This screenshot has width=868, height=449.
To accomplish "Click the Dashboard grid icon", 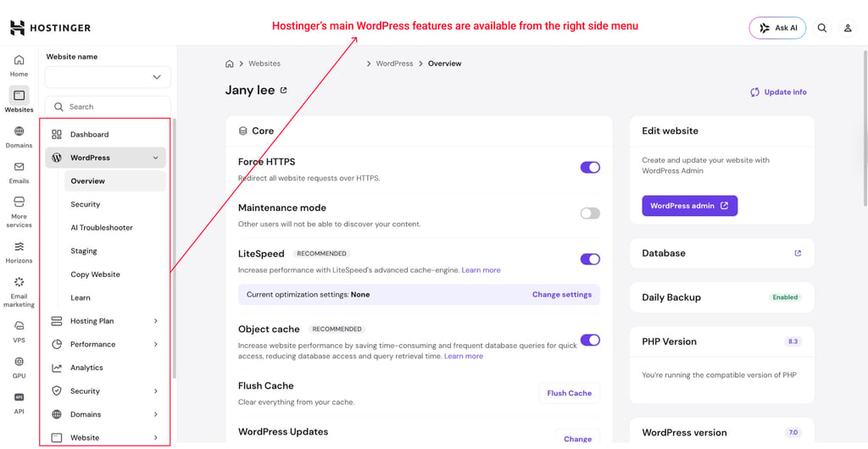I will click(57, 135).
